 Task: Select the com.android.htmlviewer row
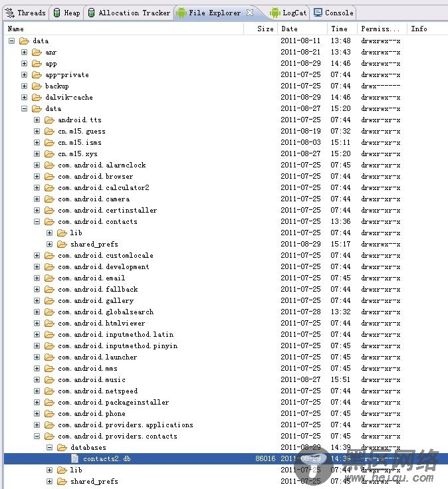coord(226,323)
